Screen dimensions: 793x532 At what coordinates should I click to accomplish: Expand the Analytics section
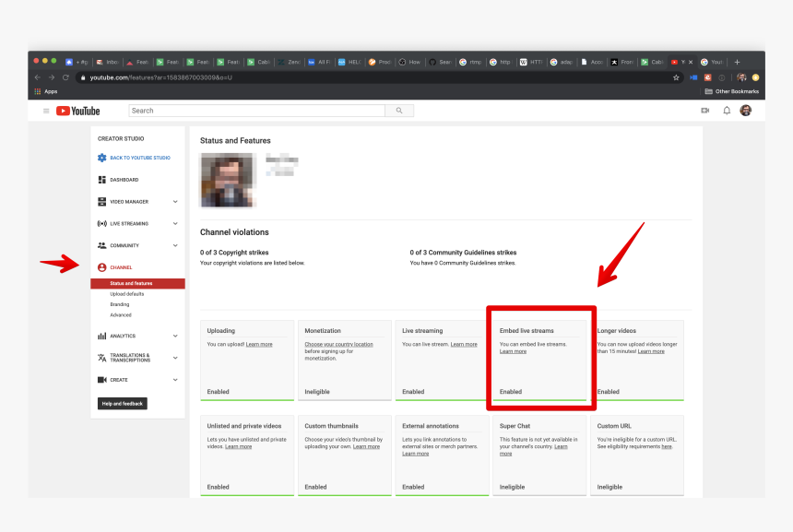[175, 336]
